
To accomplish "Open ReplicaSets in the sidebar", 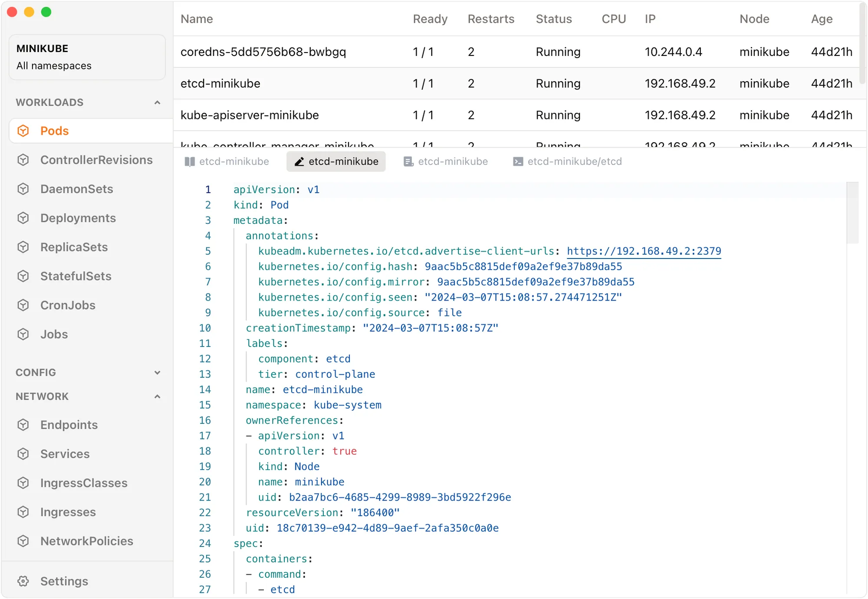I will coord(91,247).
